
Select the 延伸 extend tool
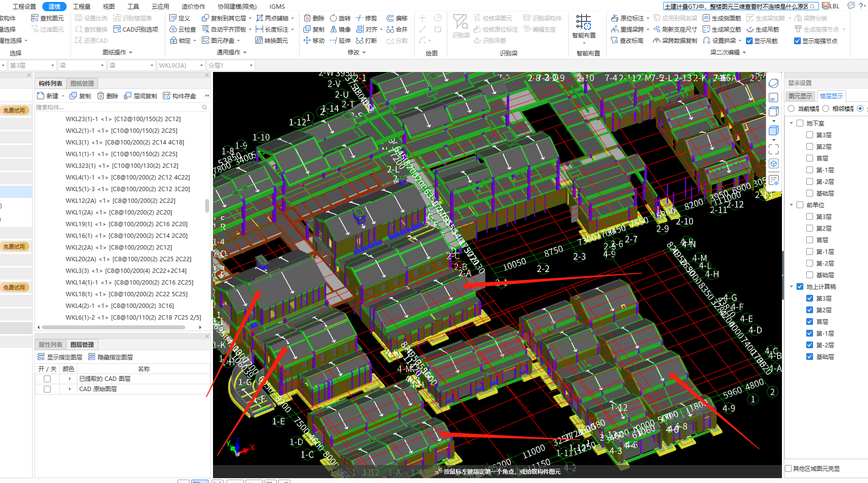[340, 40]
